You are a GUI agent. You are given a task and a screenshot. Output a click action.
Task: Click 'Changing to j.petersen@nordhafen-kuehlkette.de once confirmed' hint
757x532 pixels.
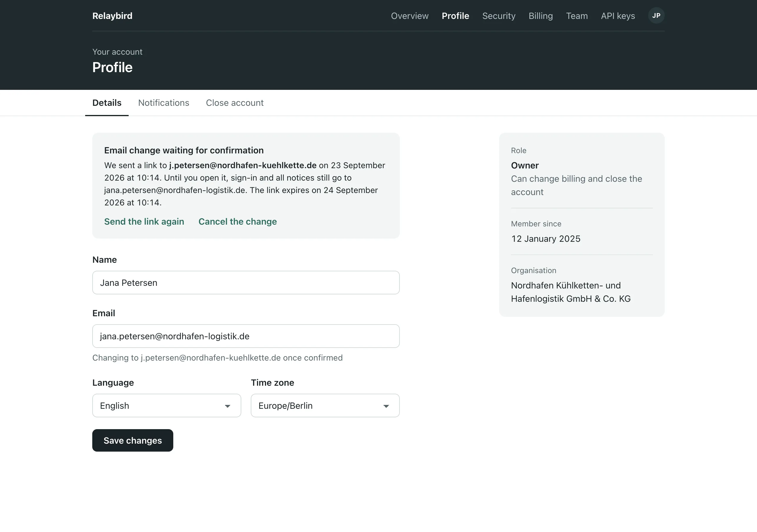point(217,358)
